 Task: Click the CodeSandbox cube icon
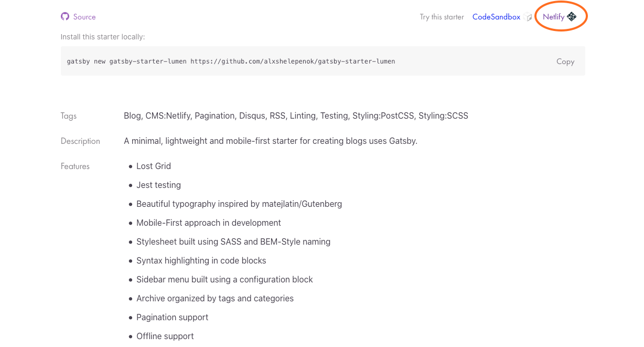[x=528, y=17]
